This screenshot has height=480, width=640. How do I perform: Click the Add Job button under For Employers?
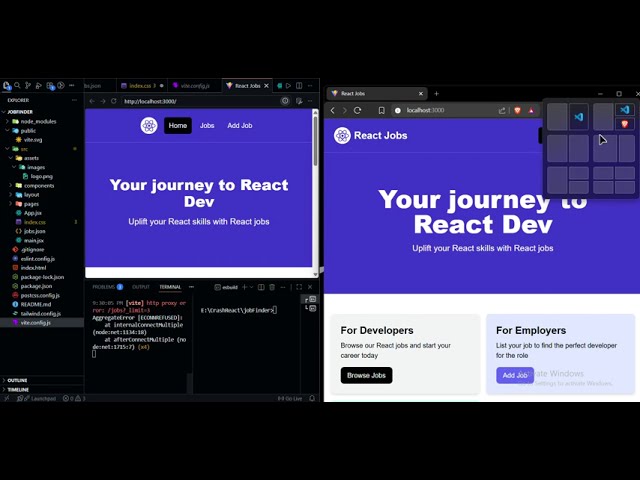515,376
